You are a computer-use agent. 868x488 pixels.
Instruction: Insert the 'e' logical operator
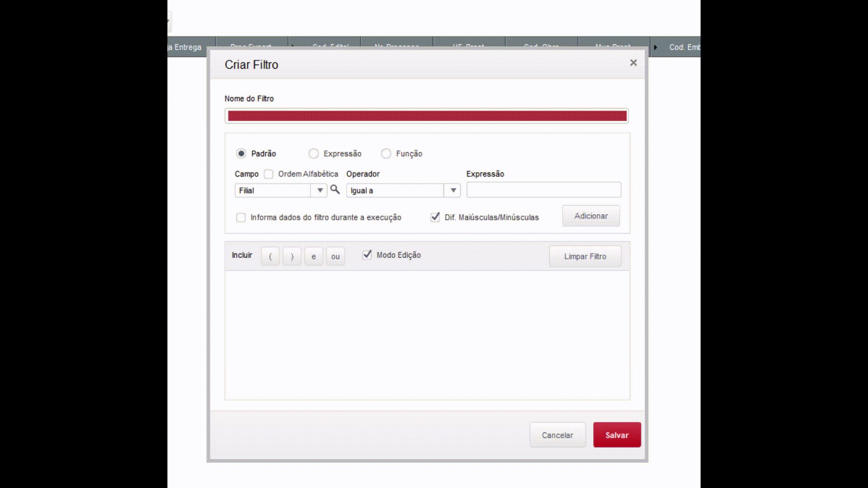314,256
